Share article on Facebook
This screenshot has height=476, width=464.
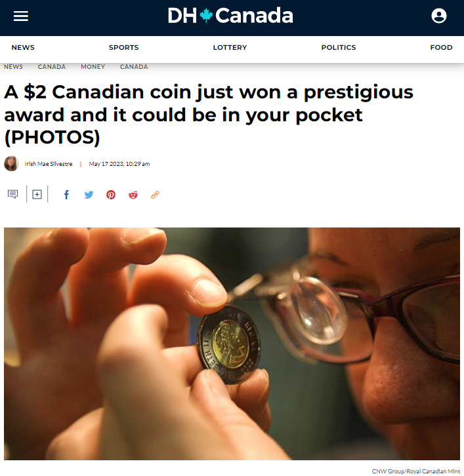tap(66, 195)
